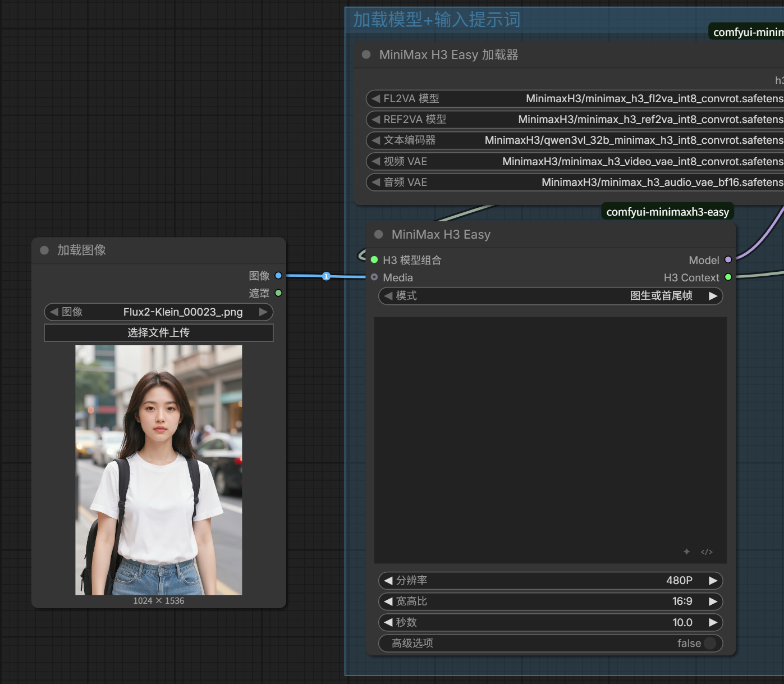Click the MiniMax H3 Easy 加载器 title text

tap(448, 54)
